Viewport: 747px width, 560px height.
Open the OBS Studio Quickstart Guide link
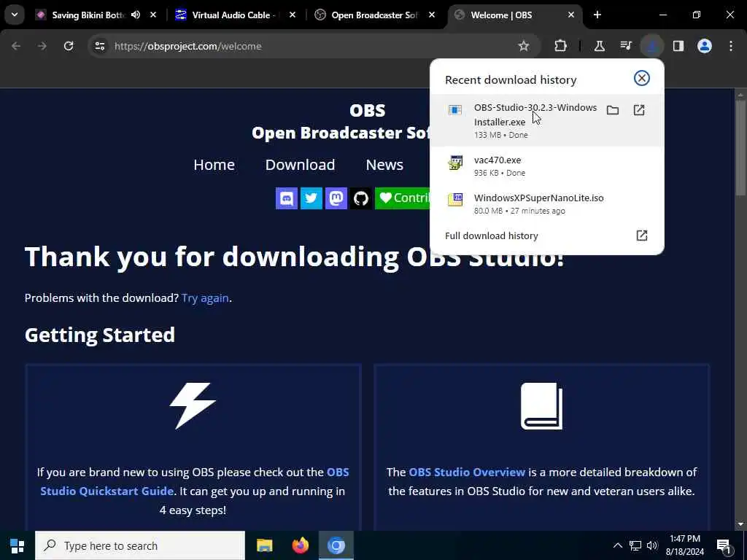(x=194, y=481)
